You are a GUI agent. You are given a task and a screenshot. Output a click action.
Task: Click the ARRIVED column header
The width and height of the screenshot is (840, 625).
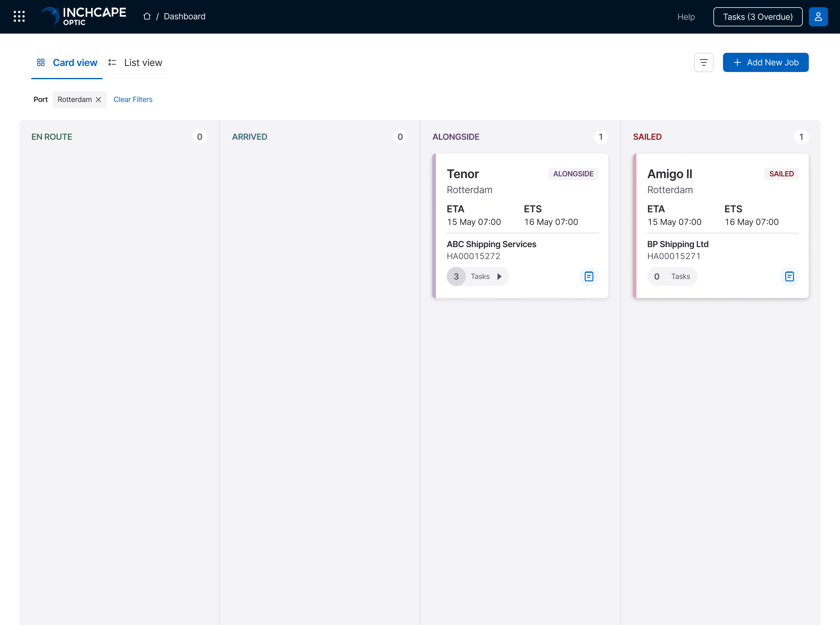coord(250,137)
